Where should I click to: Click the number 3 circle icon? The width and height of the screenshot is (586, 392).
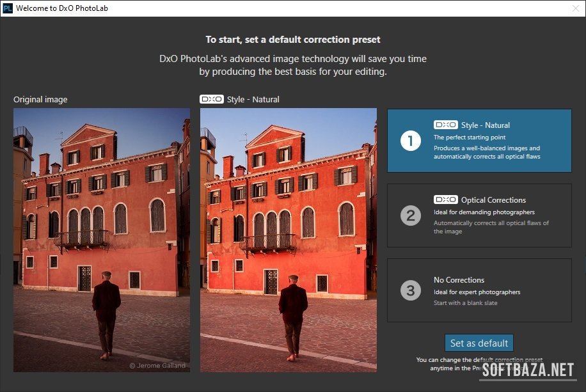(x=410, y=290)
